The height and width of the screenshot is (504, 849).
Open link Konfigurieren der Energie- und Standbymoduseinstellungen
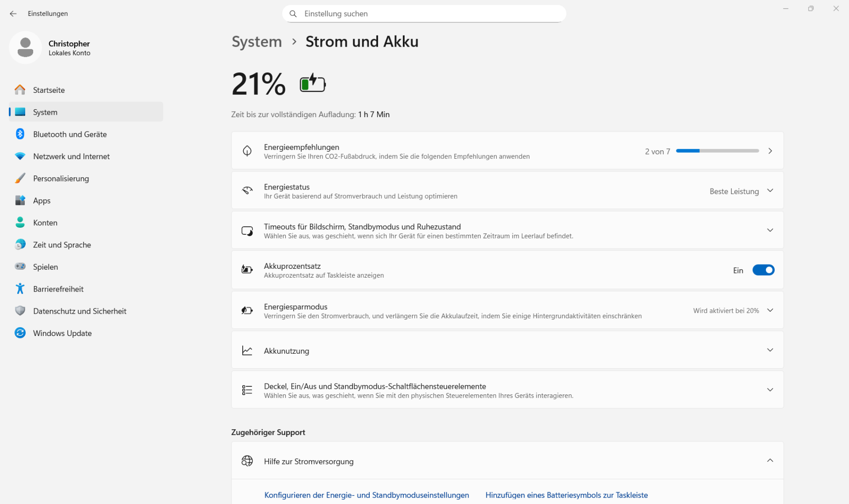(366, 495)
